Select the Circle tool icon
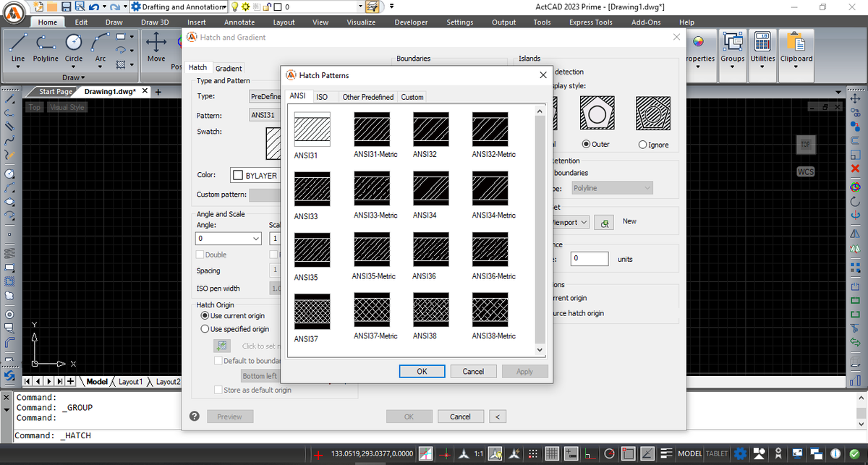This screenshot has width=868, height=465. point(74,43)
